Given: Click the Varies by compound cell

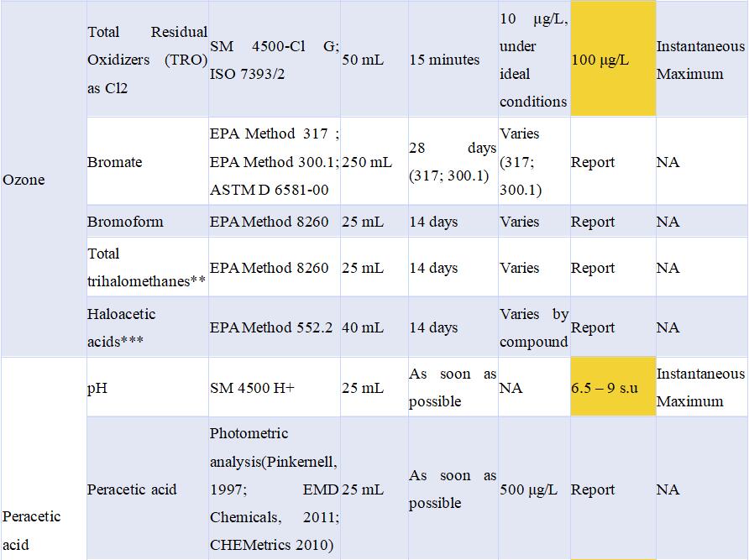Looking at the screenshot, I should coord(534,327).
